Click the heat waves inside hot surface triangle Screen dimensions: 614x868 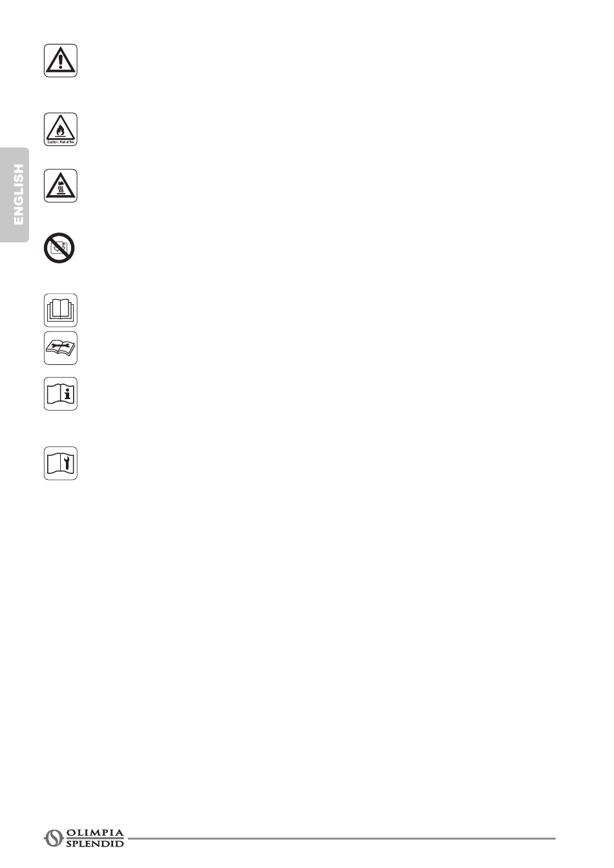61,191
